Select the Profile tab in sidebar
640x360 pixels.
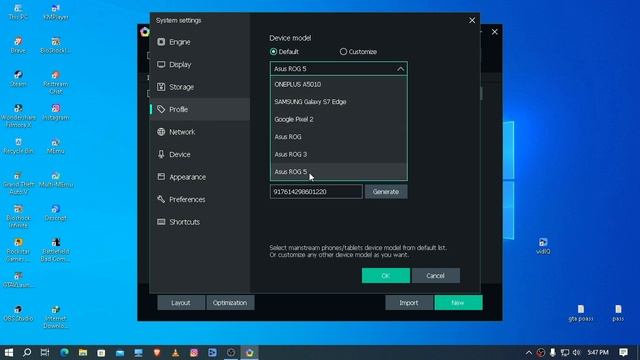pos(200,109)
